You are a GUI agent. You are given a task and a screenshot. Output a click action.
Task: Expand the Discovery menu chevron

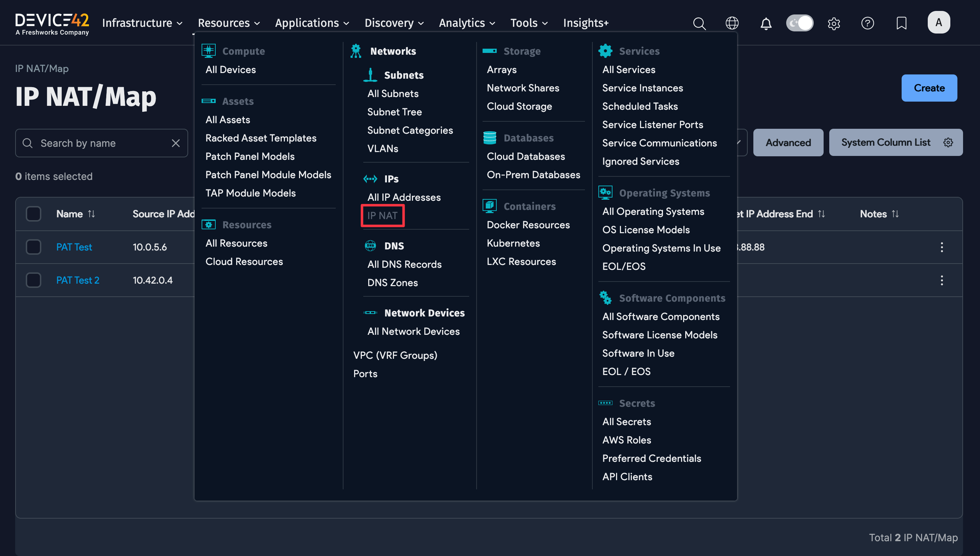tap(421, 23)
